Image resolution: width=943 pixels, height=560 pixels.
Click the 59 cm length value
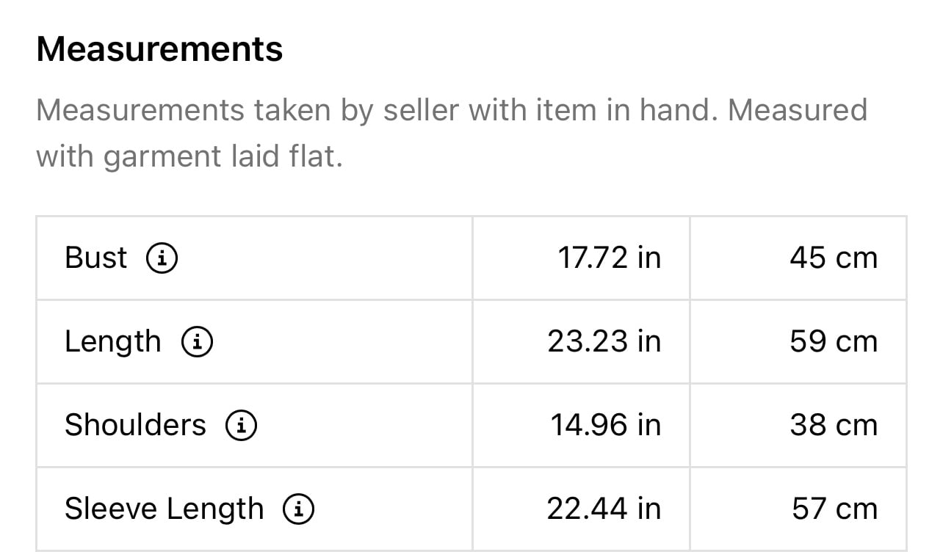834,341
